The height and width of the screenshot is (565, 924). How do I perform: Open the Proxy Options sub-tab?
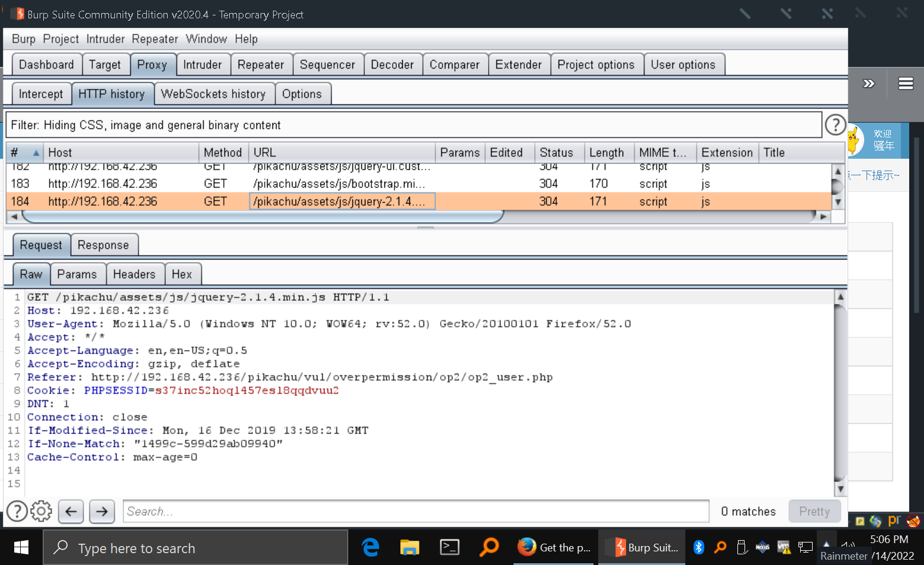[x=302, y=94]
